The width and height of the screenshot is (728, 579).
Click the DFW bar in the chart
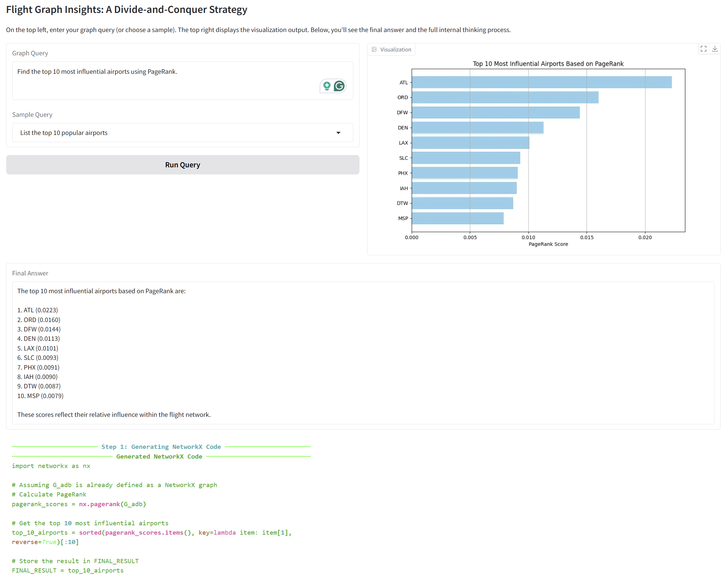pos(495,113)
